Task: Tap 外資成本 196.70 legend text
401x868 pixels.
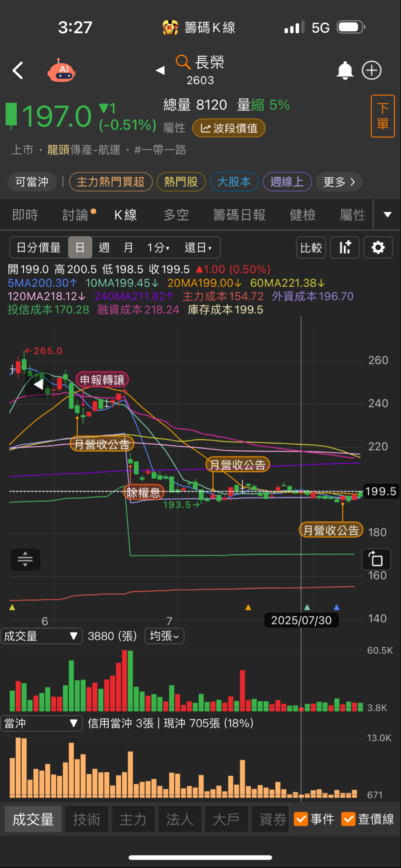Action: [313, 296]
